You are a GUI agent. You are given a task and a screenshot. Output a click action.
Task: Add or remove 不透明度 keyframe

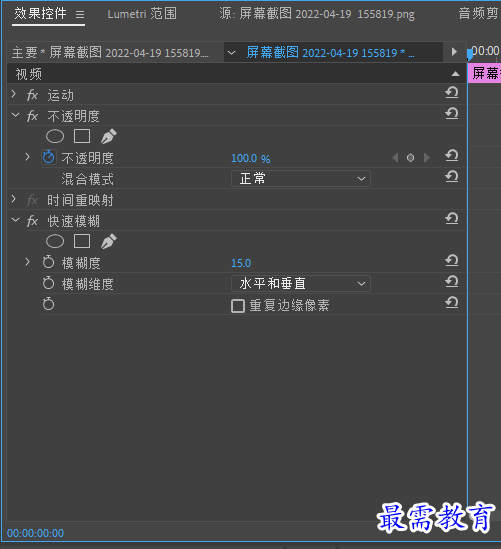pyautogui.click(x=410, y=158)
